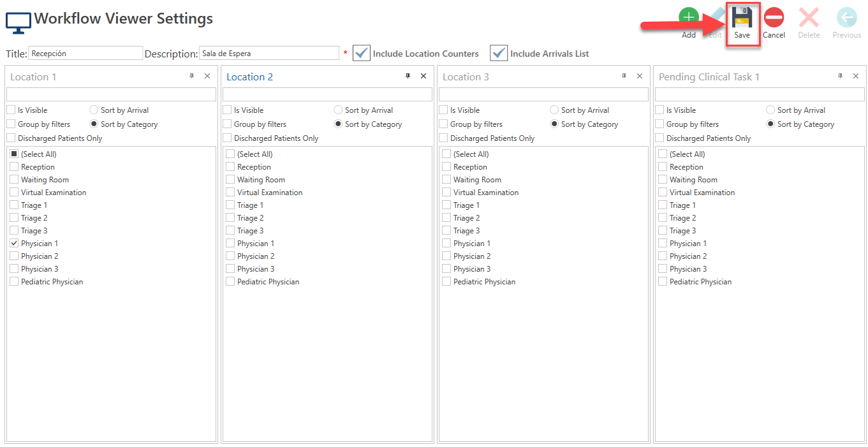Pin the Pending Clinical Task 1 panel

(841, 76)
